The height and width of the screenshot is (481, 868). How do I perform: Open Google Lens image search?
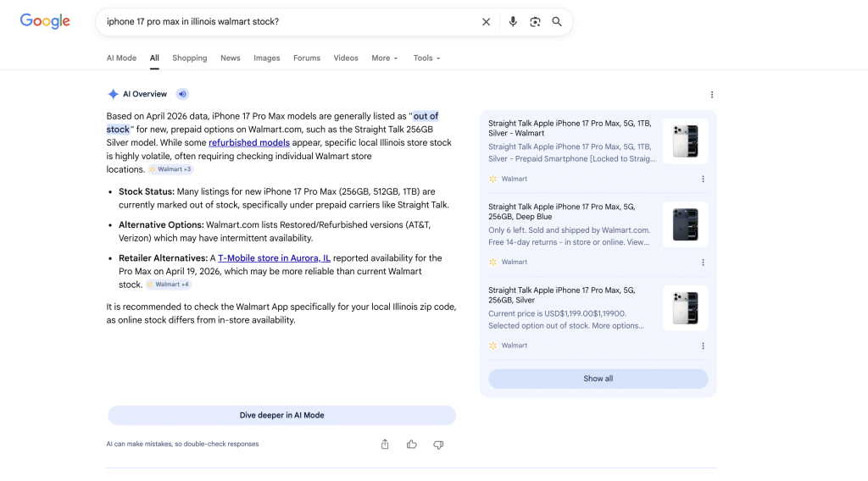(535, 22)
